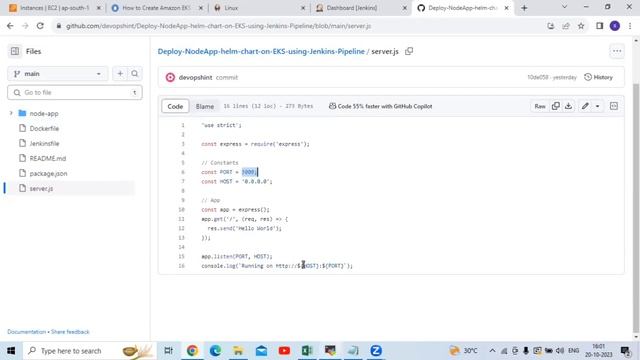
Task: Open the GitHub Copilot promo link
Action: click(380, 106)
